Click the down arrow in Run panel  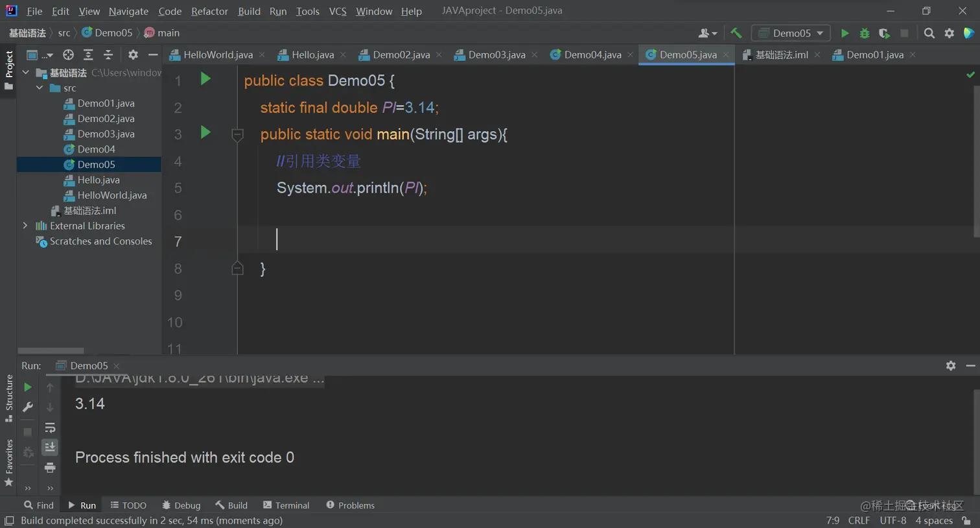[50, 407]
